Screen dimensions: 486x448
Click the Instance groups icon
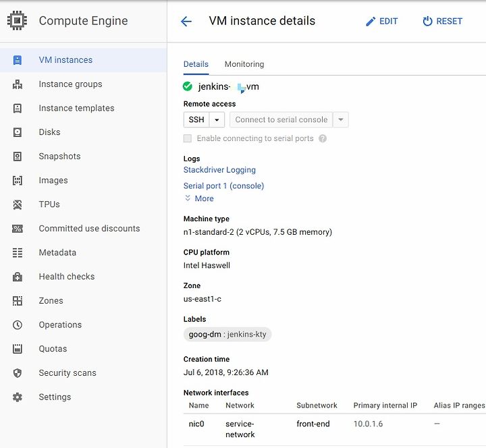(x=18, y=84)
